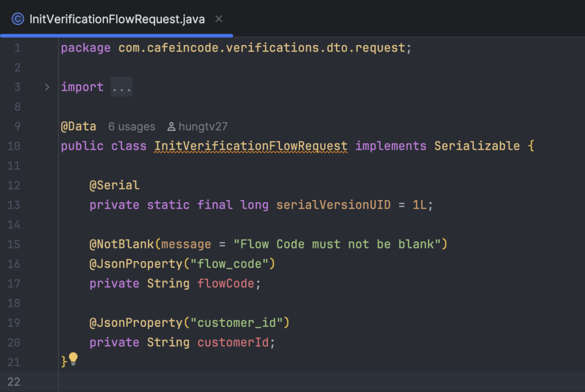Expand the folded import block chevron
This screenshot has height=392, width=585.
[x=47, y=87]
